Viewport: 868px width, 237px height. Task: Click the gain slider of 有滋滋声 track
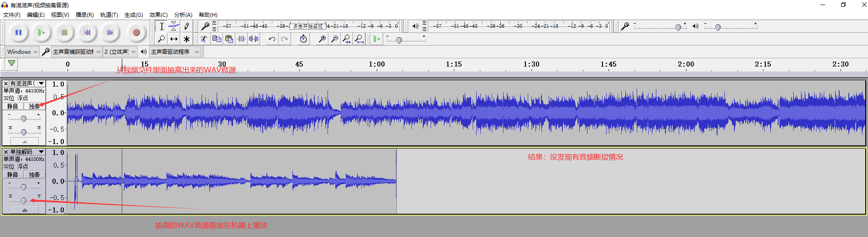pos(24,118)
